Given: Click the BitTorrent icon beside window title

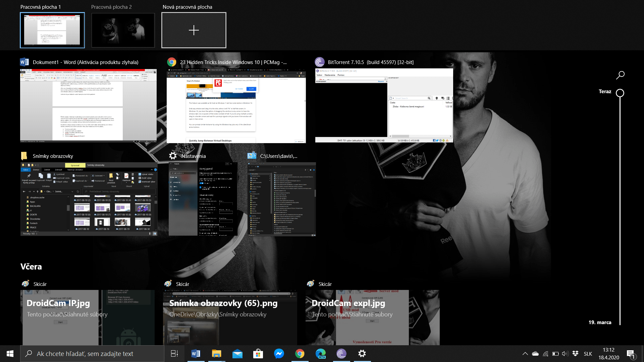Looking at the screenshot, I should click(x=320, y=62).
